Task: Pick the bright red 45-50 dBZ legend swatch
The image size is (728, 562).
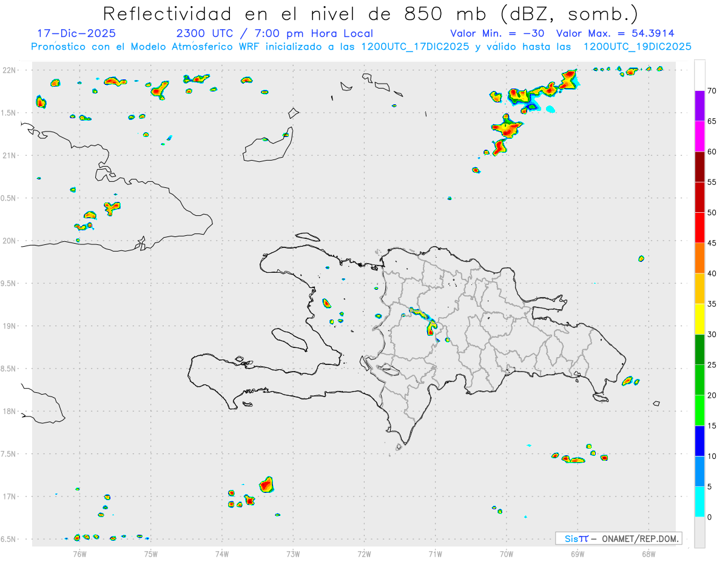Action: (x=699, y=228)
